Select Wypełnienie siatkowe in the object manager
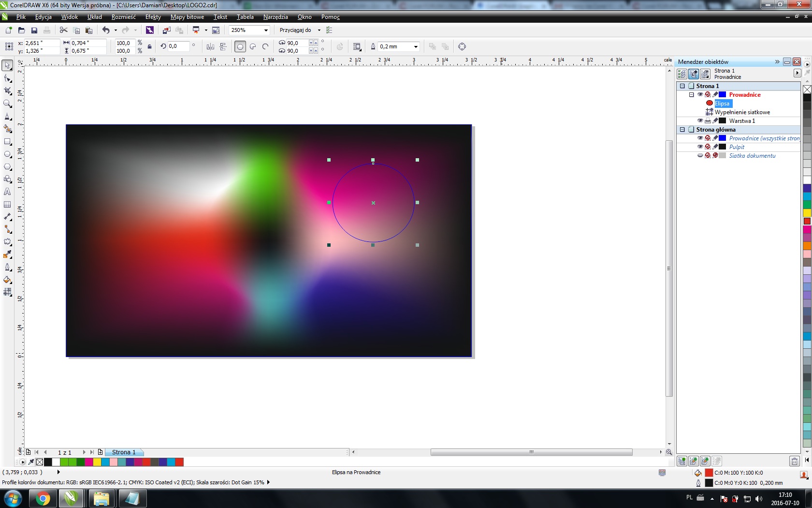The image size is (812, 508). coord(742,112)
